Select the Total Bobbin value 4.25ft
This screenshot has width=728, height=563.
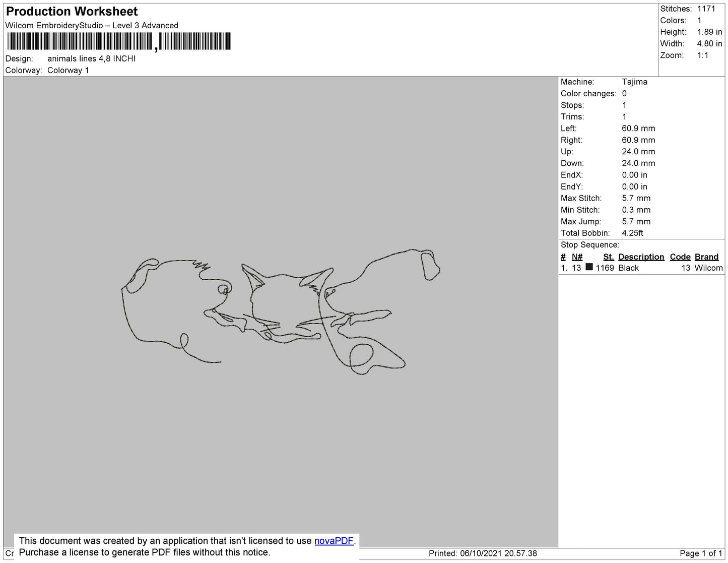click(x=632, y=233)
